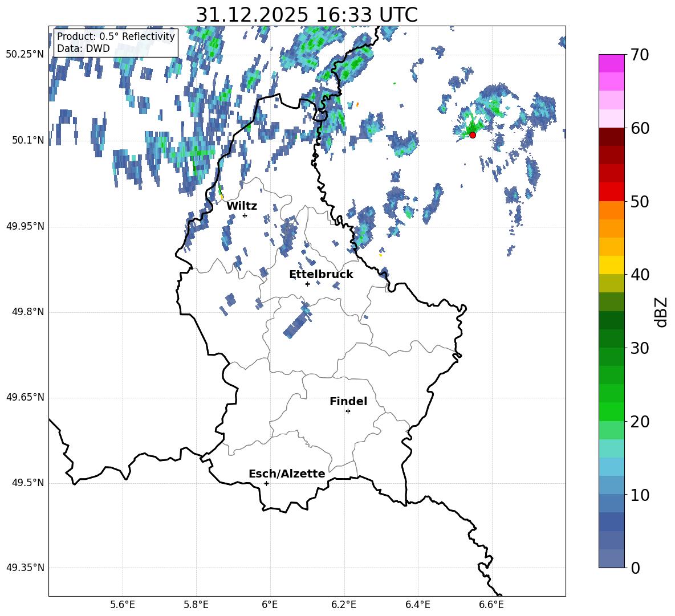The height and width of the screenshot is (616, 675).
Task: Click the 70 value on colorbar
Action: [x=640, y=55]
